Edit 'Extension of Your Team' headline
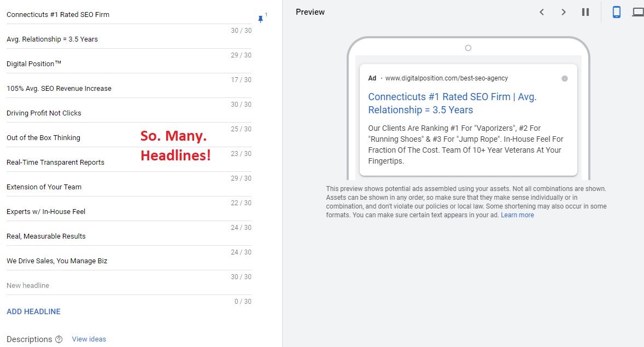The height and width of the screenshot is (347, 644). click(129, 188)
